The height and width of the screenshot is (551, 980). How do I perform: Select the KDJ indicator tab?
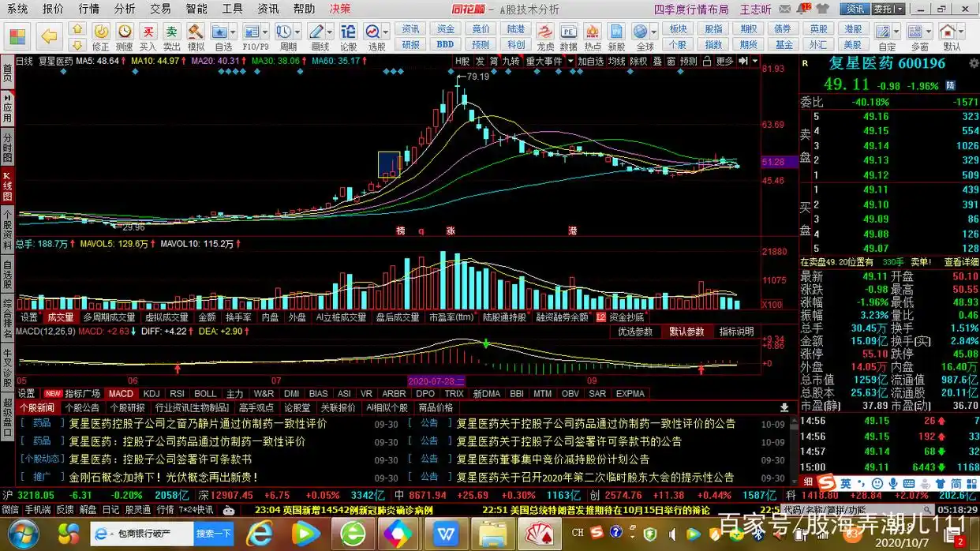click(151, 393)
